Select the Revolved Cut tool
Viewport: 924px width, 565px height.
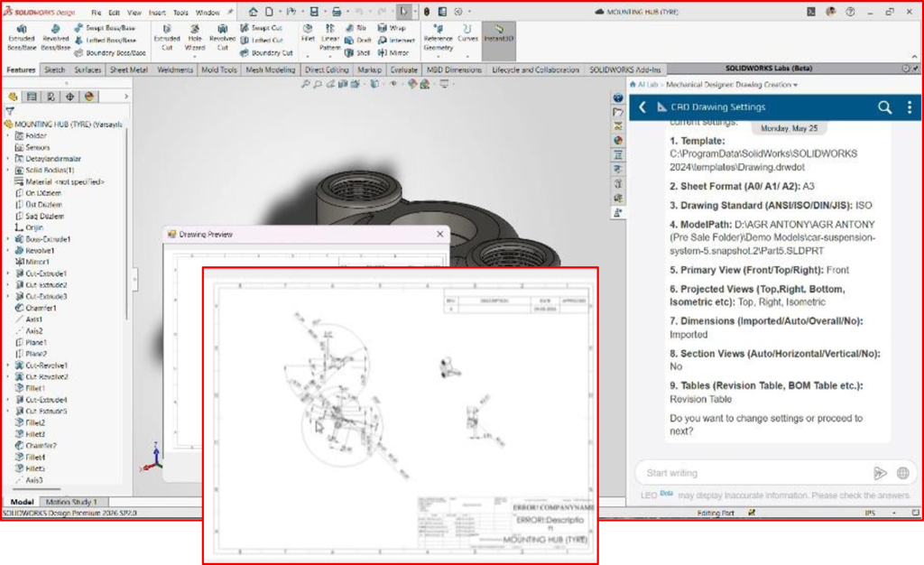tap(222, 37)
